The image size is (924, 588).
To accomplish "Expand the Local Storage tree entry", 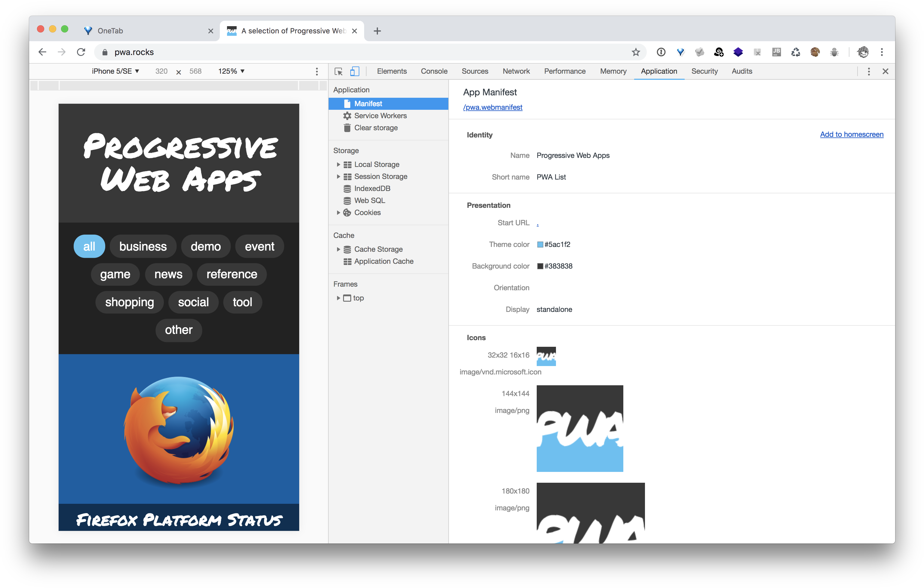I will (x=339, y=164).
